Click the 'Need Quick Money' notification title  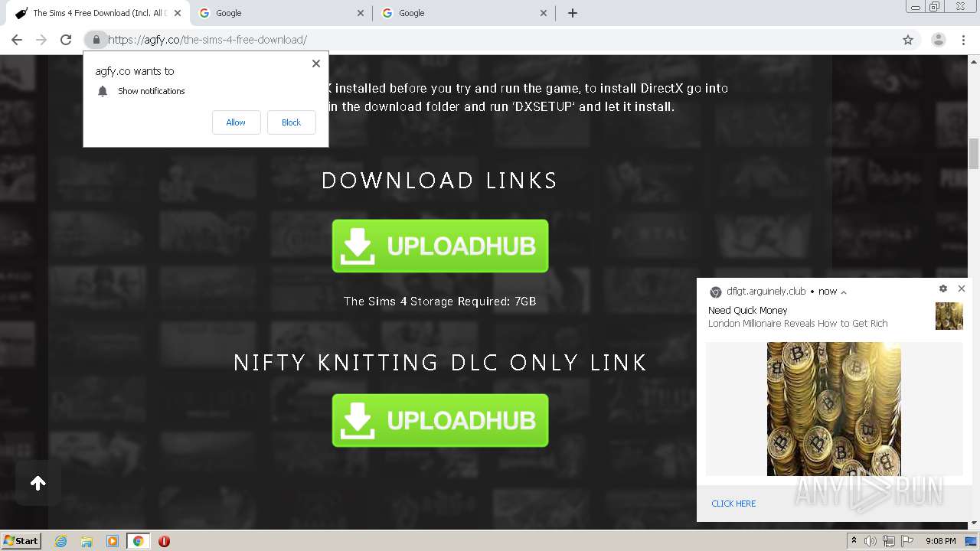pos(748,311)
